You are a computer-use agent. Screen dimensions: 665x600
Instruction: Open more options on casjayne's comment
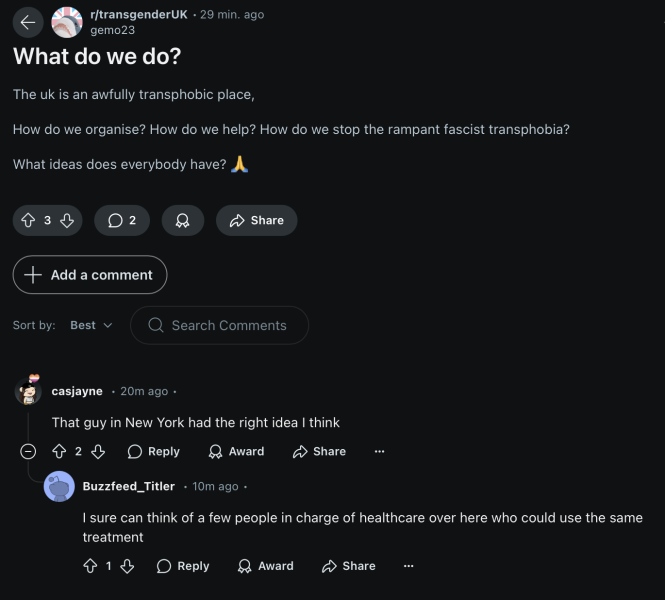pyautogui.click(x=379, y=451)
